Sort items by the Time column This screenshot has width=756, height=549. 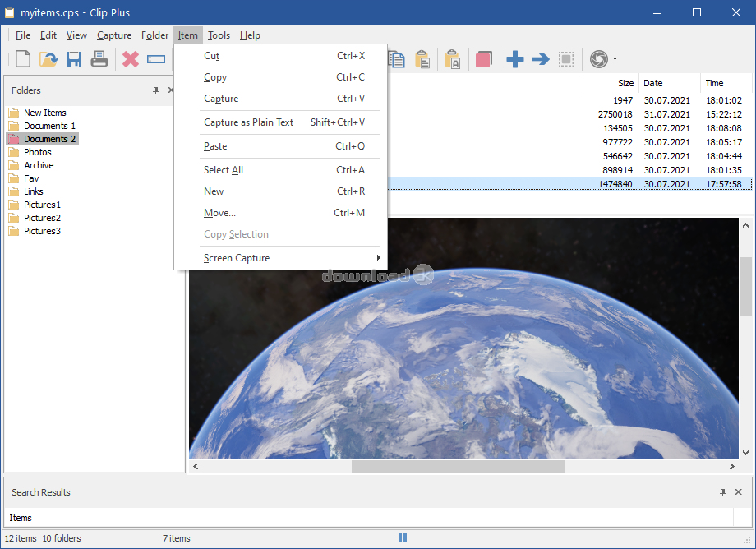[x=726, y=83]
